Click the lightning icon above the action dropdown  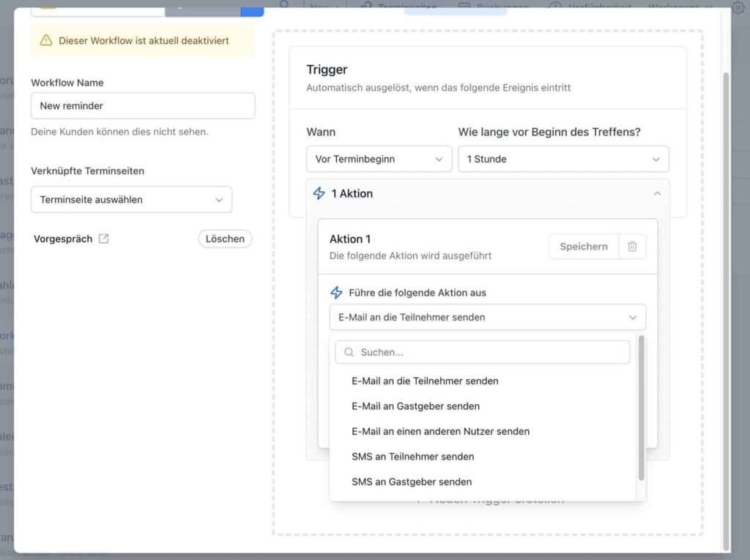pyautogui.click(x=336, y=292)
